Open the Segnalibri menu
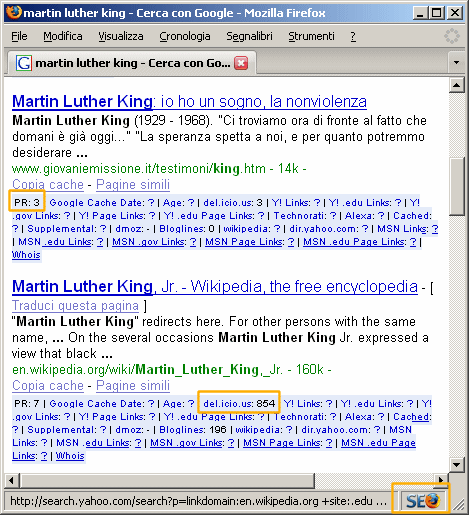Image resolution: width=469 pixels, height=515 pixels. click(x=249, y=36)
